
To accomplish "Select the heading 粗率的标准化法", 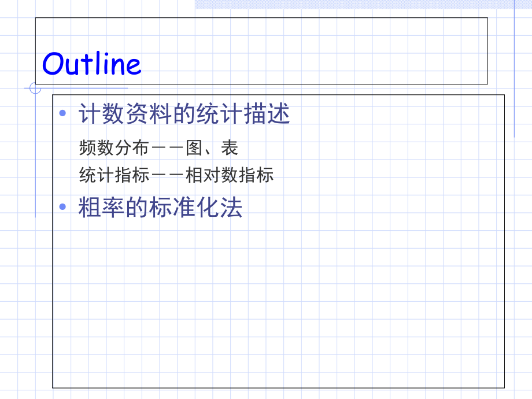I will point(160,207).
